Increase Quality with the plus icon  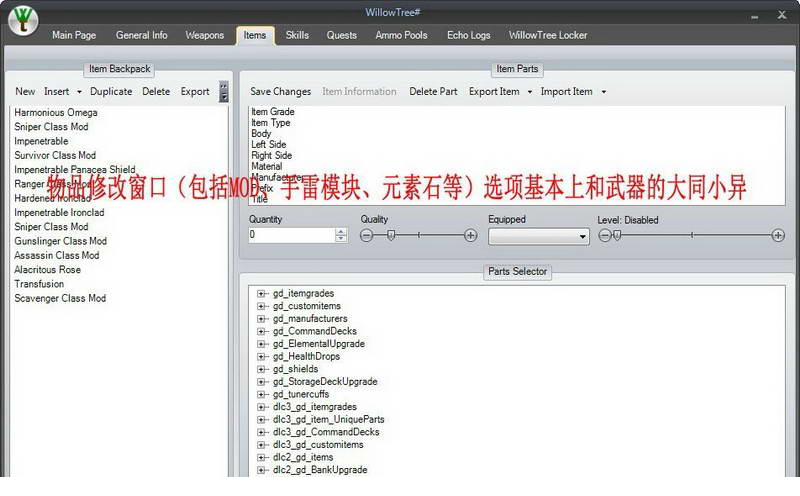coord(470,235)
